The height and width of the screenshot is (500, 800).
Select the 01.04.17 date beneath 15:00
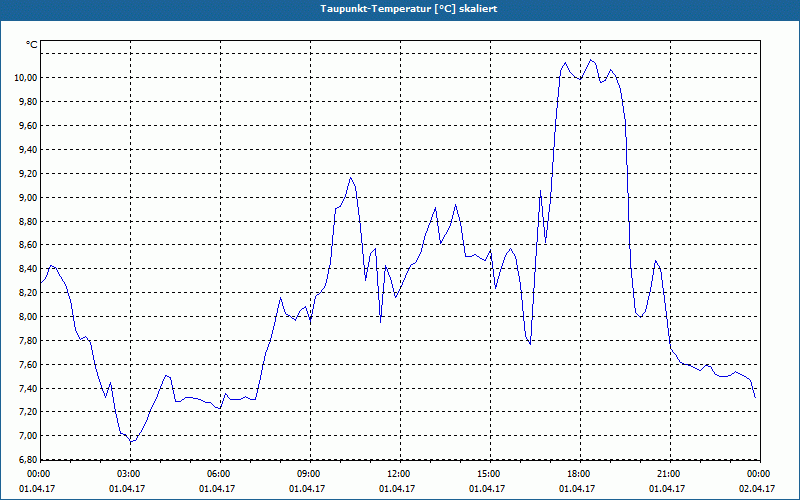(x=487, y=489)
